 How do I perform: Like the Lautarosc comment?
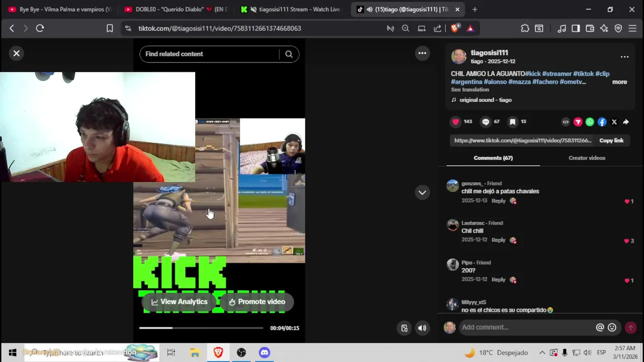pyautogui.click(x=626, y=241)
